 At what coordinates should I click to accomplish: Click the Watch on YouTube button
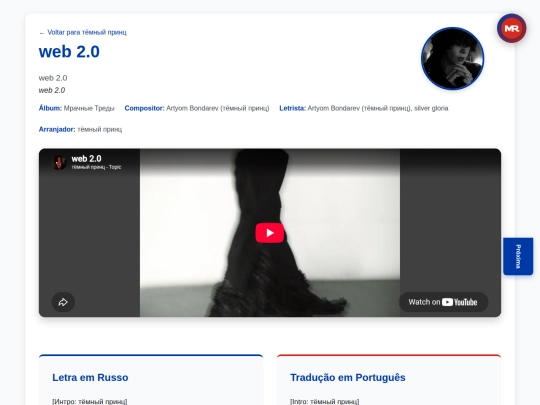(x=443, y=302)
